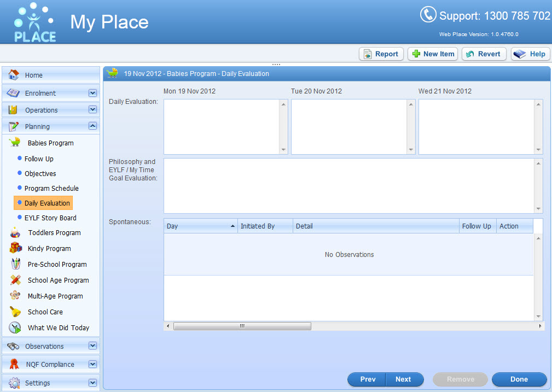Click the horizontal scrollbar in Spontaneous table

coord(242,326)
